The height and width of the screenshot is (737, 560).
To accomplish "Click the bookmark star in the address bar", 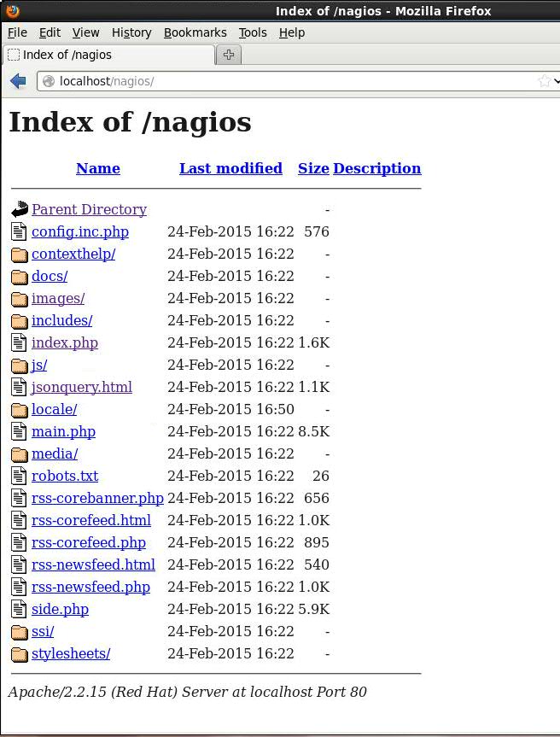I will 544,81.
